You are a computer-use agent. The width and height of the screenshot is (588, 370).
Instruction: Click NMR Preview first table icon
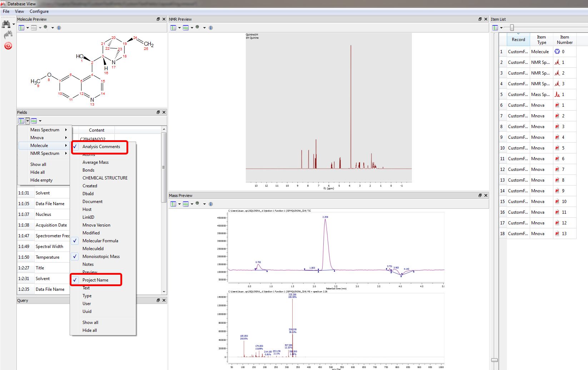pyautogui.click(x=173, y=27)
